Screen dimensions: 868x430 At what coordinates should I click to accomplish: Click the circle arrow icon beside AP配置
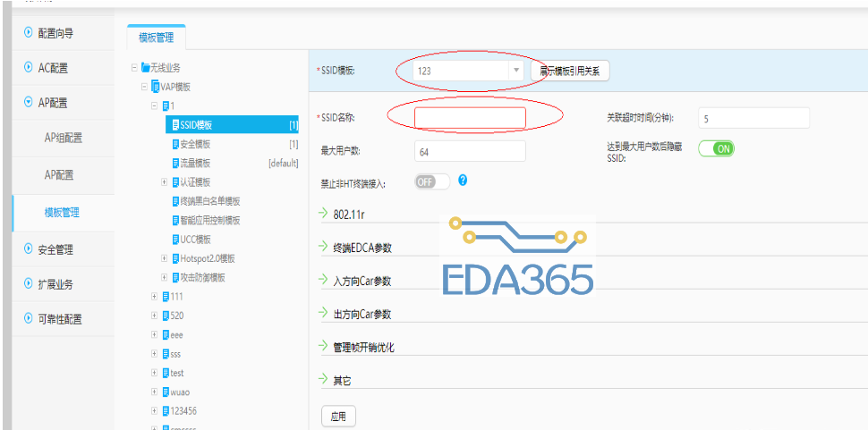(x=29, y=102)
